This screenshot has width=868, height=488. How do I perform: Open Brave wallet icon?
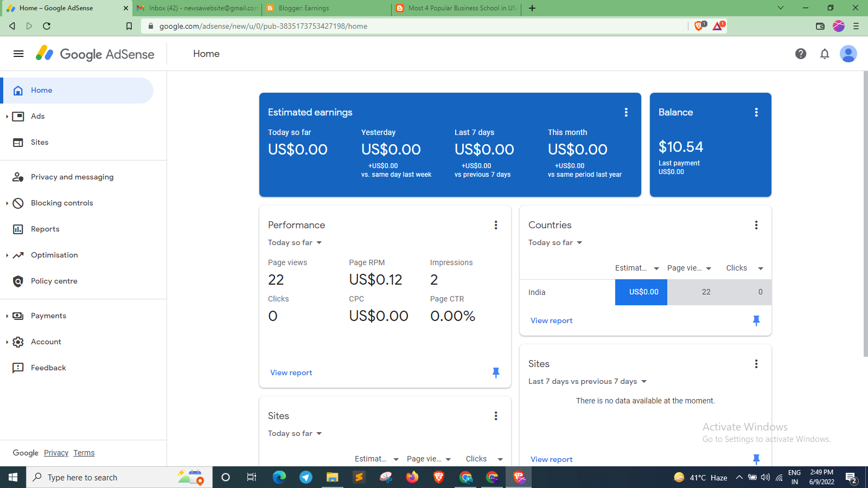[820, 26]
